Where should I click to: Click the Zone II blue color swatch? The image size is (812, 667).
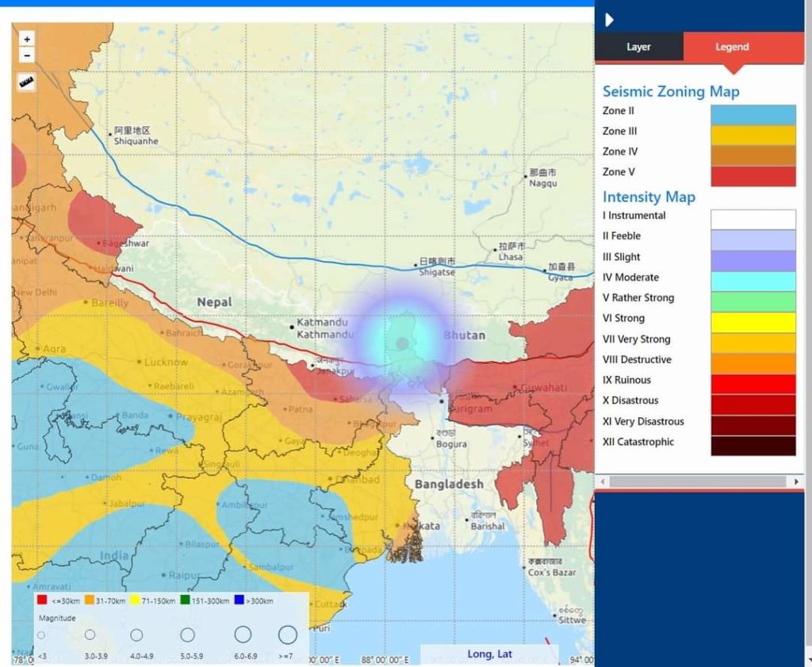pyautogui.click(x=753, y=115)
